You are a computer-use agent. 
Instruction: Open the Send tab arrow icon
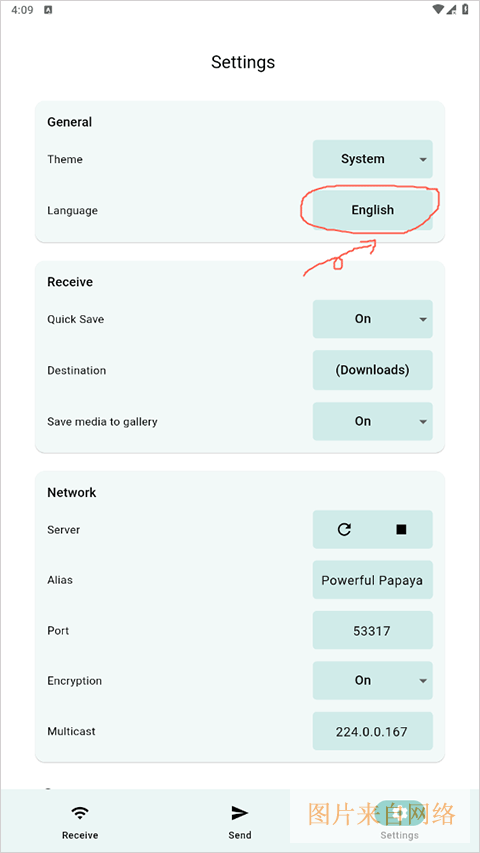pos(239,813)
